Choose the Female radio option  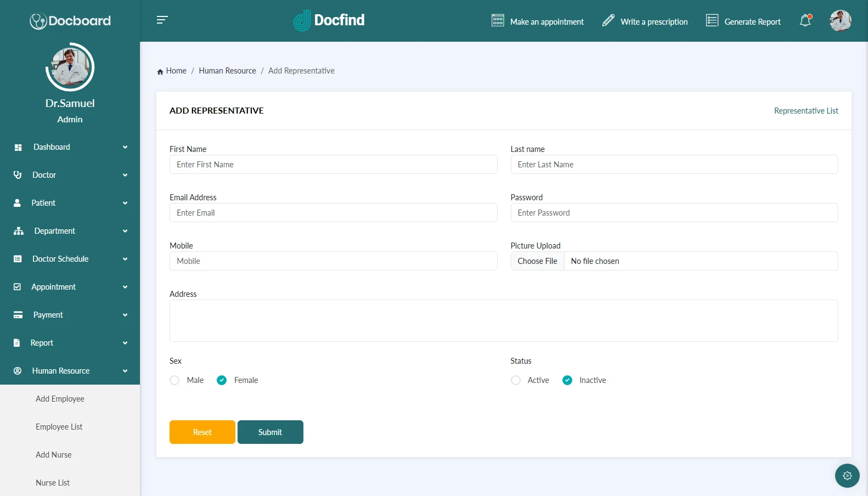(222, 380)
